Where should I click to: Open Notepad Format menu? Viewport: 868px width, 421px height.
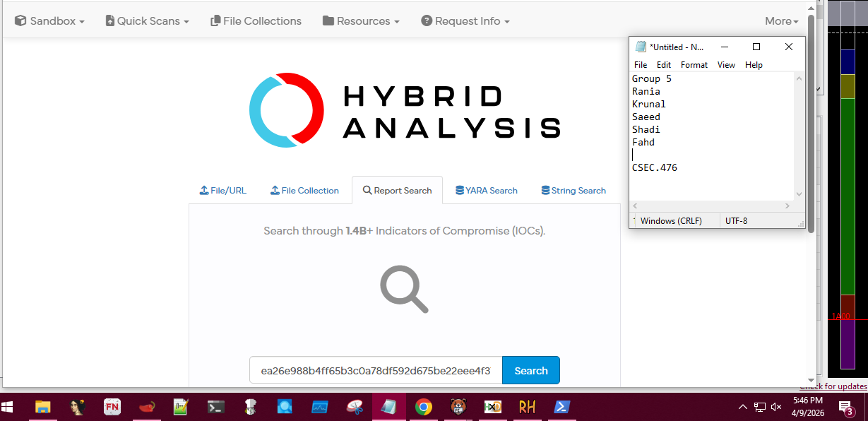click(x=694, y=65)
